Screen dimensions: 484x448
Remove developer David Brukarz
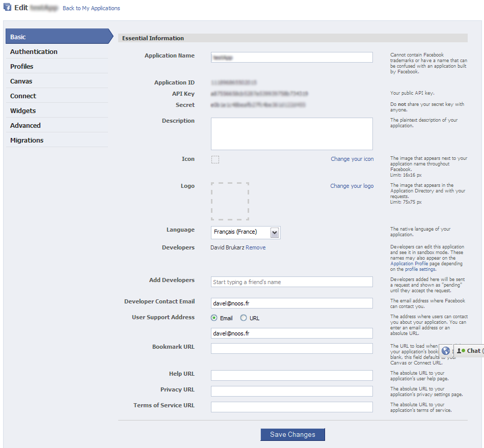coord(256,247)
